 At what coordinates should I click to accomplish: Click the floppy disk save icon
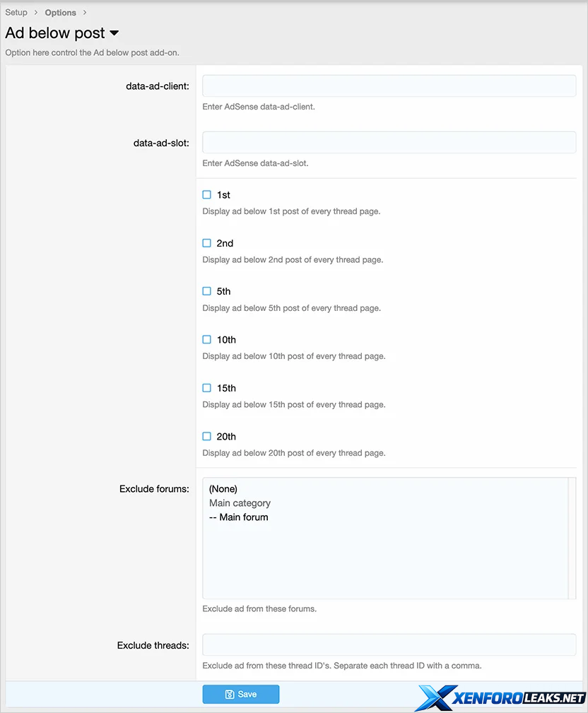230,695
